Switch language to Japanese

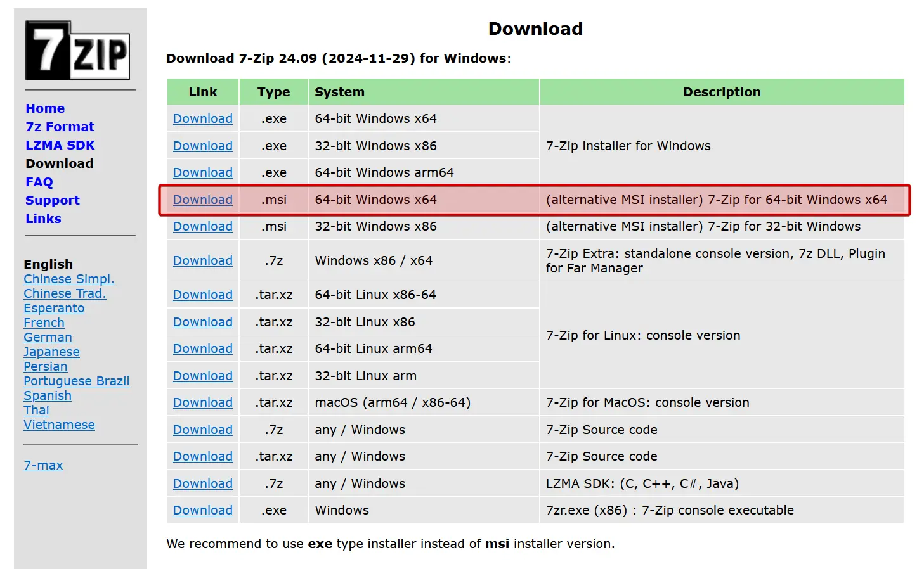coord(51,352)
